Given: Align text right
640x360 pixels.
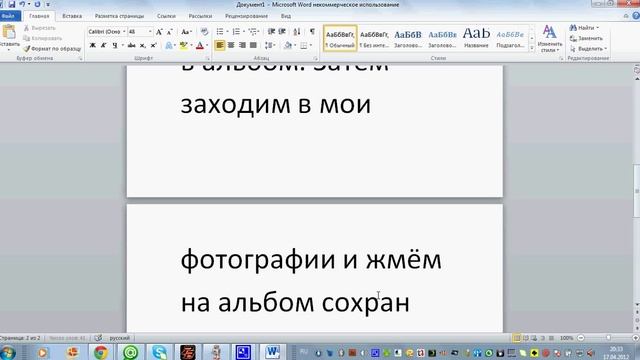Looking at the screenshot, I should [242, 45].
